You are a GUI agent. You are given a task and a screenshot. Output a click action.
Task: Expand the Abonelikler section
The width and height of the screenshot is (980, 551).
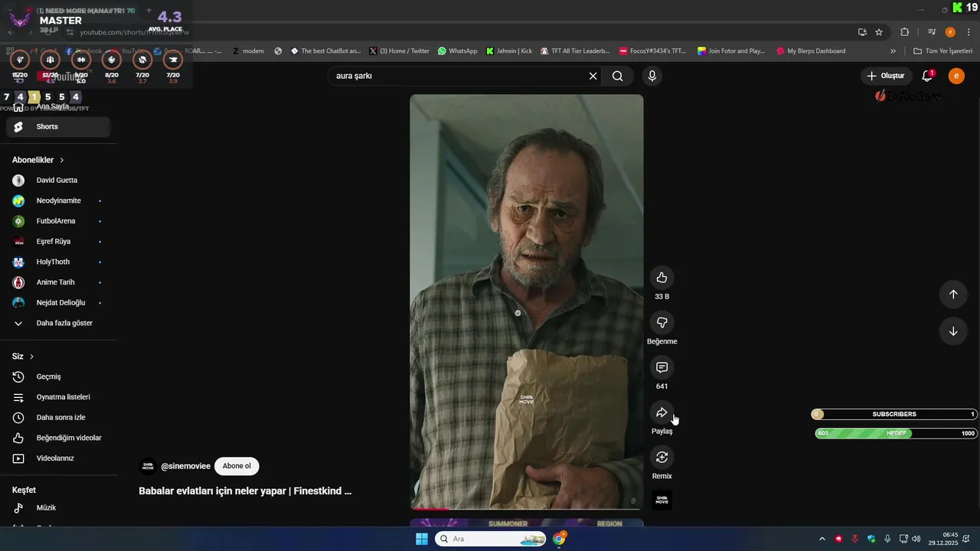38,160
